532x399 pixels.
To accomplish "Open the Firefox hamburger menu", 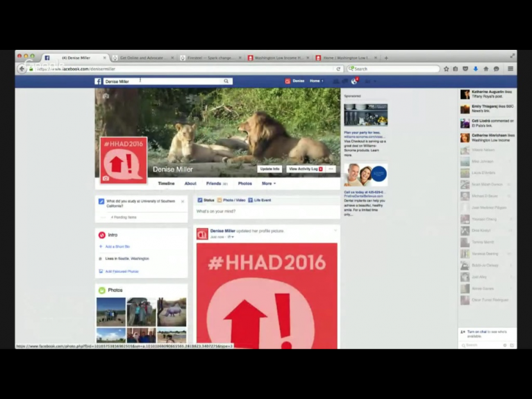I will [510, 69].
